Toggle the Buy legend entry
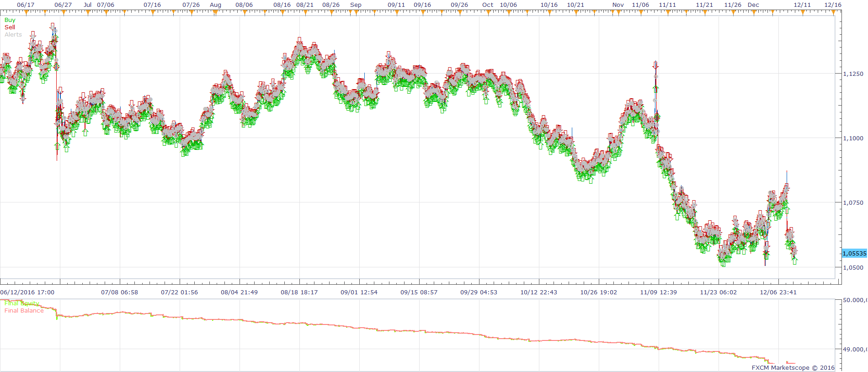868x372 pixels. point(10,20)
